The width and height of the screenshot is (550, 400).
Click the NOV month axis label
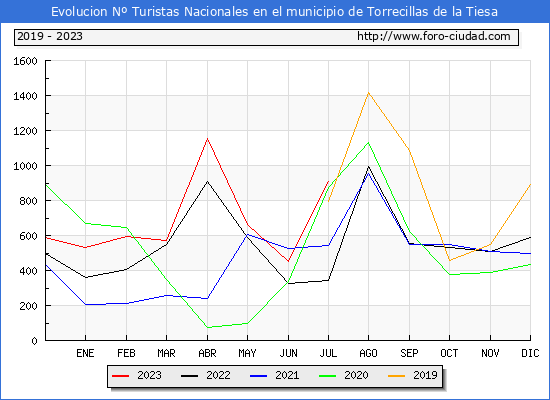[490, 353]
